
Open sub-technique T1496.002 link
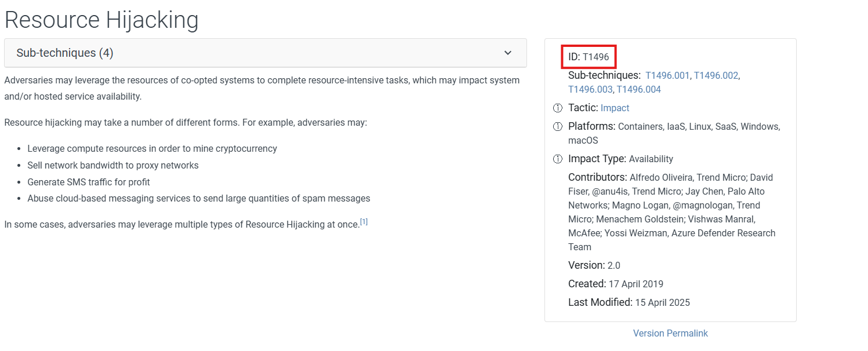coord(716,75)
